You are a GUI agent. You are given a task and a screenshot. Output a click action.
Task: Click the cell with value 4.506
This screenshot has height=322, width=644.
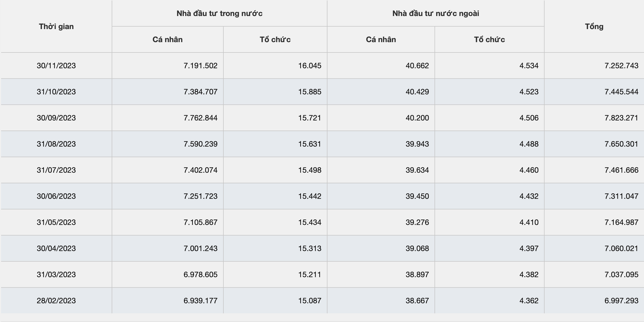529,118
